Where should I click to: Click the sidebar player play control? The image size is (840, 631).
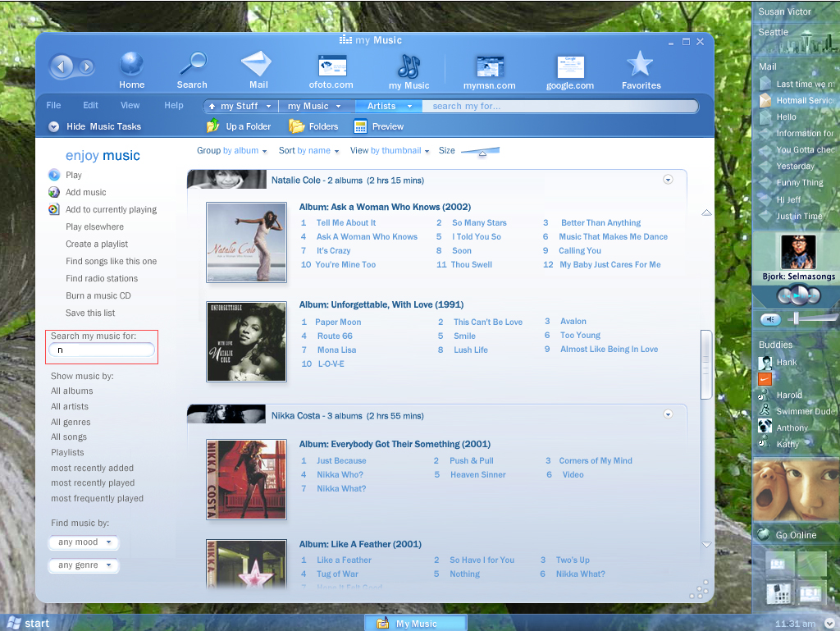[798, 295]
